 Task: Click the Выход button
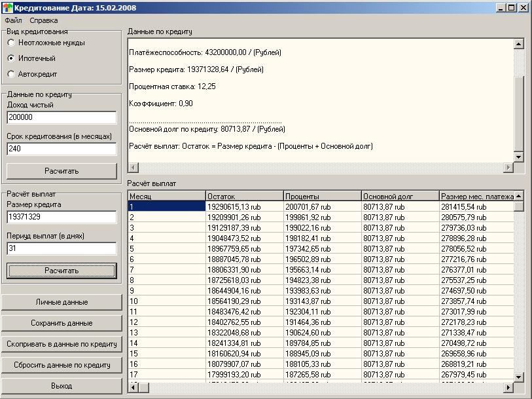tap(62, 386)
